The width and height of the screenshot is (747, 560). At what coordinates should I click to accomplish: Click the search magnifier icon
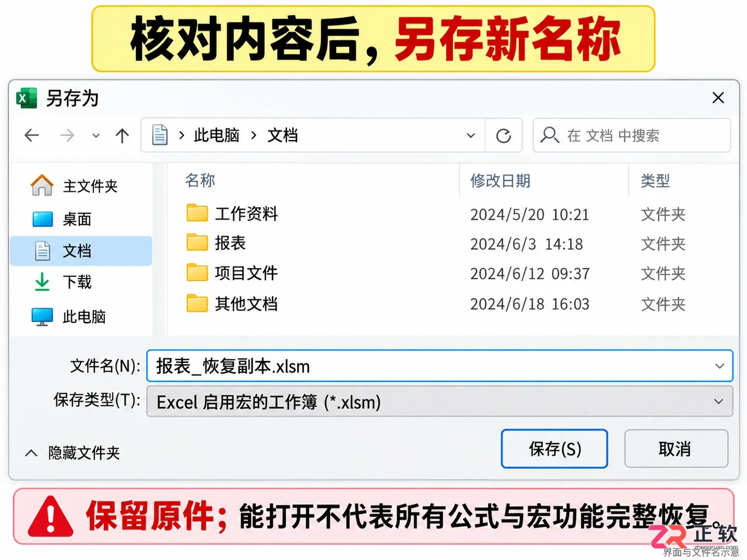click(x=549, y=135)
